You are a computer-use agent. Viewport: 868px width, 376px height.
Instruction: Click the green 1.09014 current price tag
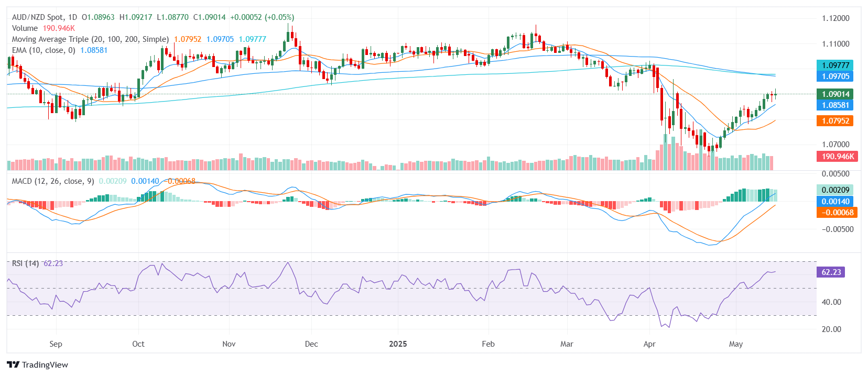click(835, 94)
